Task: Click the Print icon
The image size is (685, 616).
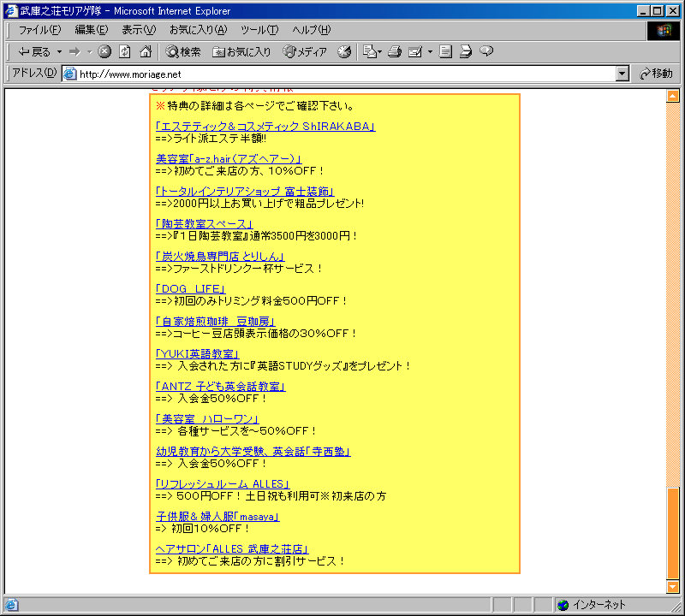Action: pyautogui.click(x=395, y=52)
